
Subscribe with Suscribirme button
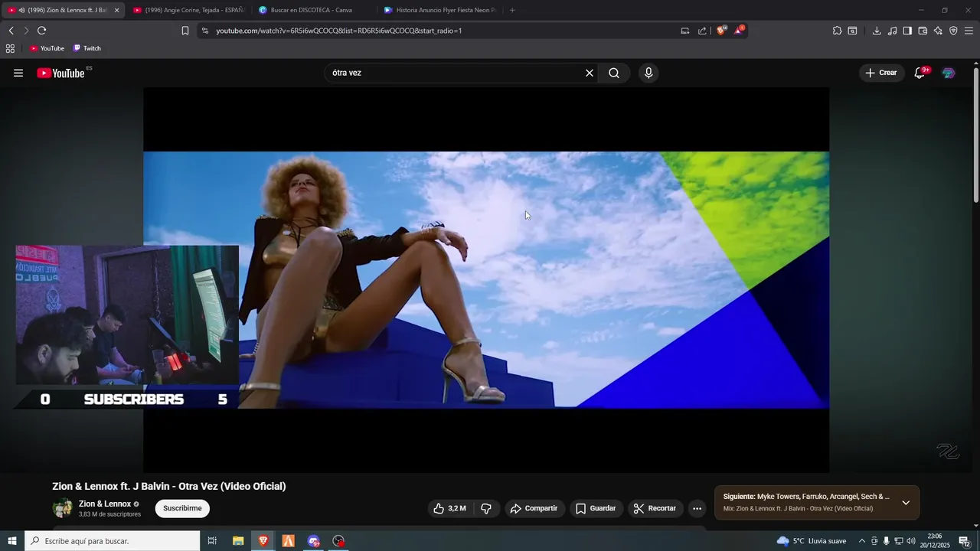pos(182,508)
